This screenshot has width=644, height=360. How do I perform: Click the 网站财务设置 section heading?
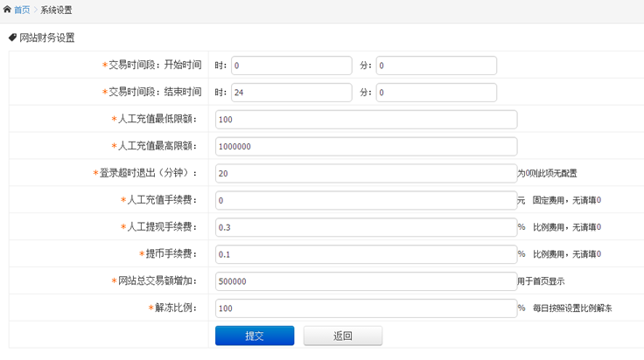click(x=47, y=38)
